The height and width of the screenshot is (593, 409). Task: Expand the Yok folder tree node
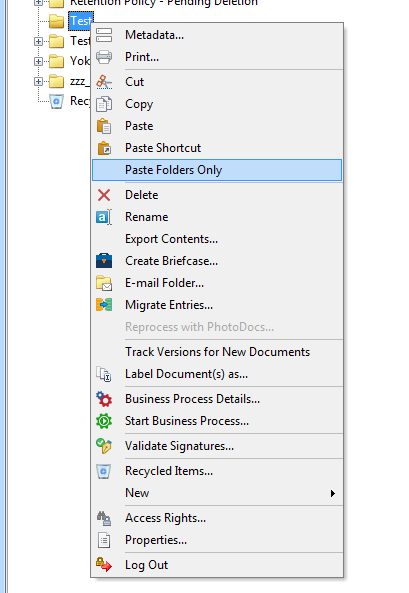(x=38, y=61)
